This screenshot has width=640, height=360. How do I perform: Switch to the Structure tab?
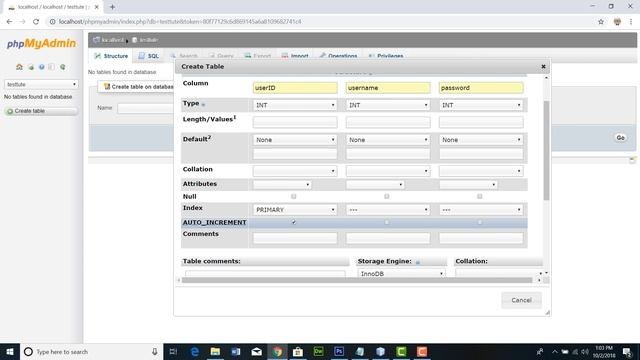(111, 56)
